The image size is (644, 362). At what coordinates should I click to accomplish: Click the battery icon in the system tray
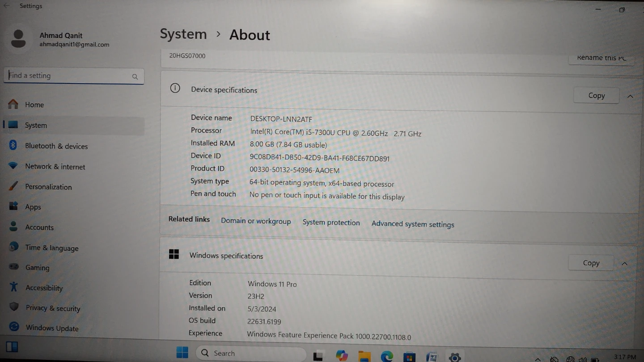595,359
